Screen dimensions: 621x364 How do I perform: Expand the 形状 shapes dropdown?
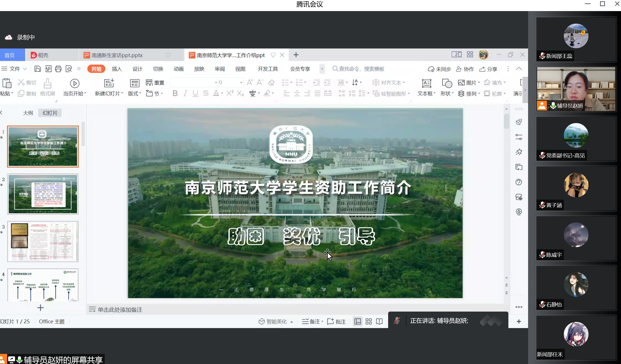pyautogui.click(x=447, y=94)
